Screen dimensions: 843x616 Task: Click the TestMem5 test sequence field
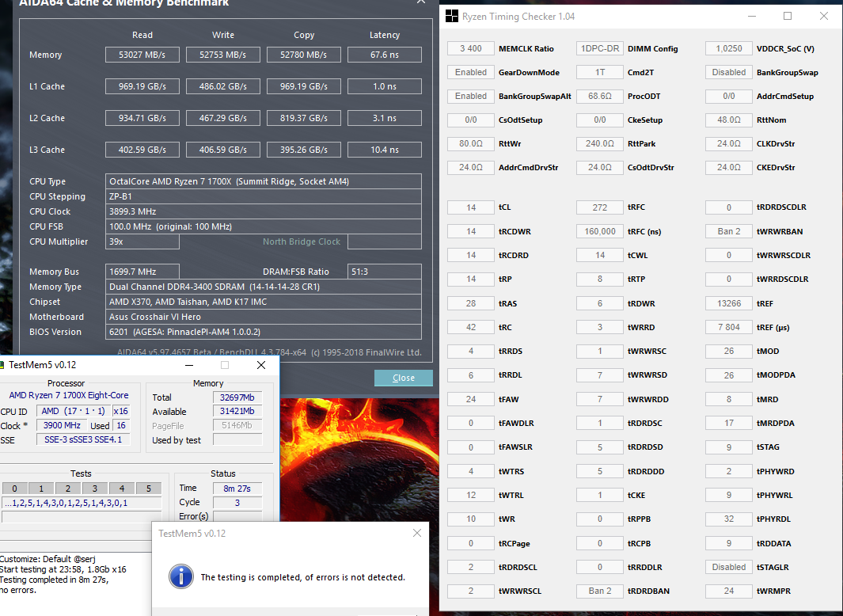82,503
